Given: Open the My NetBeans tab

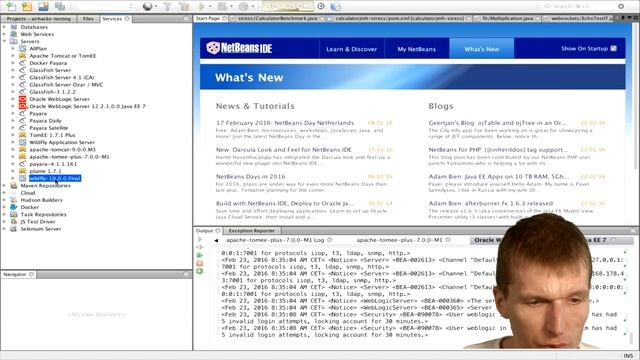Looking at the screenshot, I should pyautogui.click(x=417, y=49).
